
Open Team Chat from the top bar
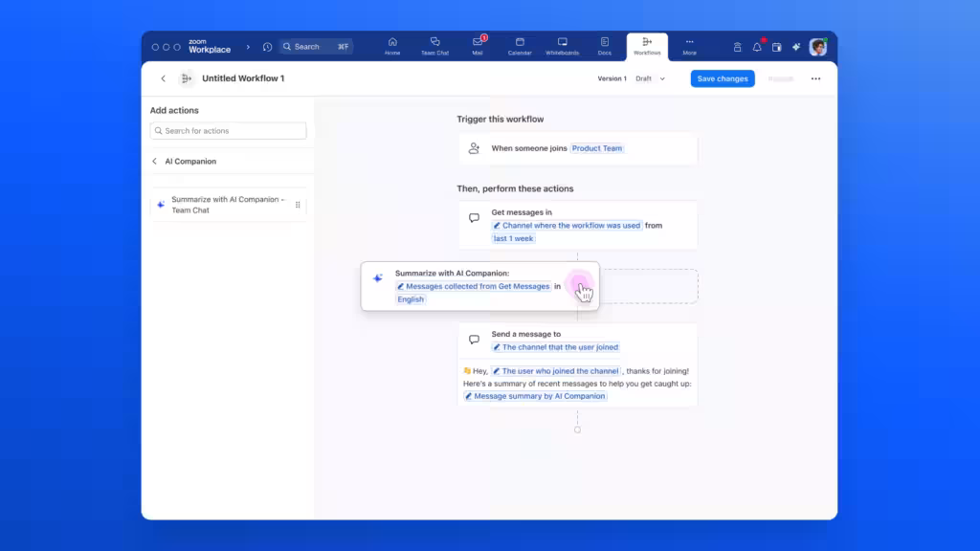coord(434,45)
